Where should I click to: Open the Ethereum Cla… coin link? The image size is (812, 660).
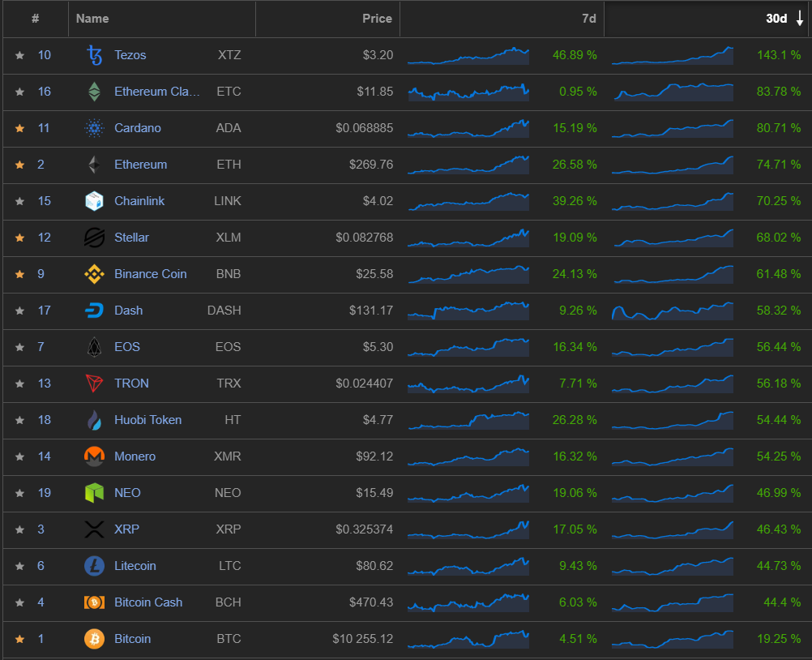pos(157,92)
